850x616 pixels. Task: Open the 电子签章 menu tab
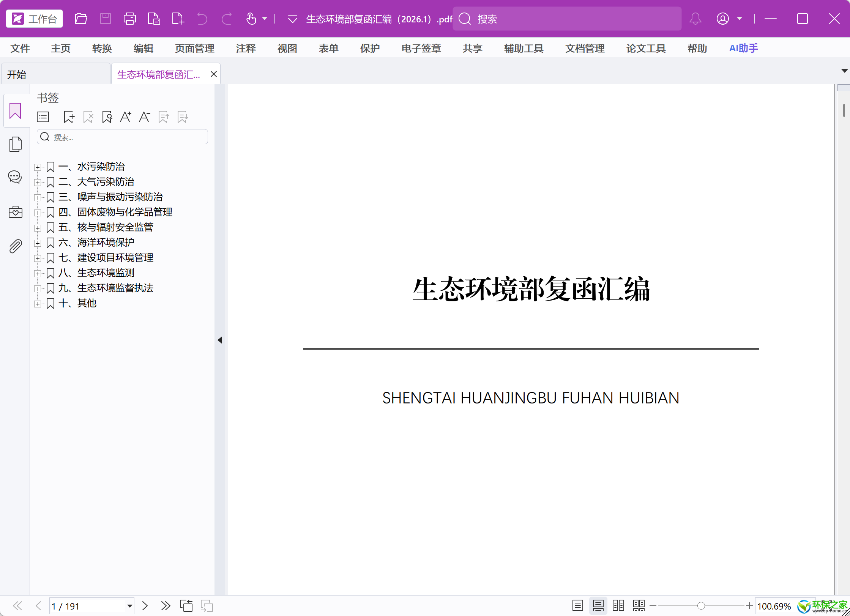pos(421,48)
